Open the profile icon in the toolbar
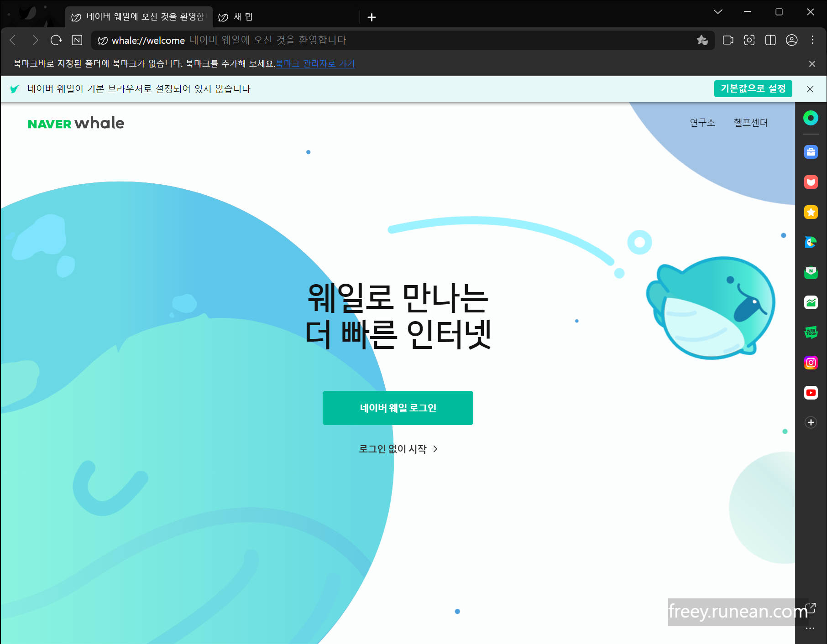 pyautogui.click(x=792, y=40)
